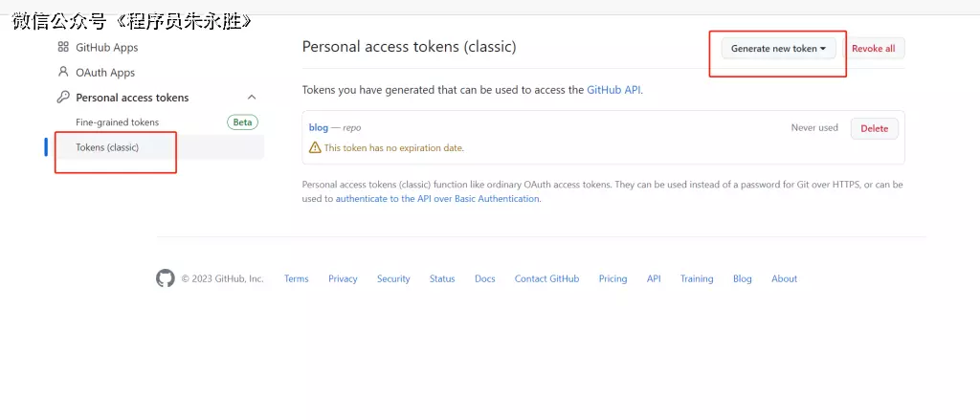Open the blog token link
980x420 pixels.
click(319, 127)
